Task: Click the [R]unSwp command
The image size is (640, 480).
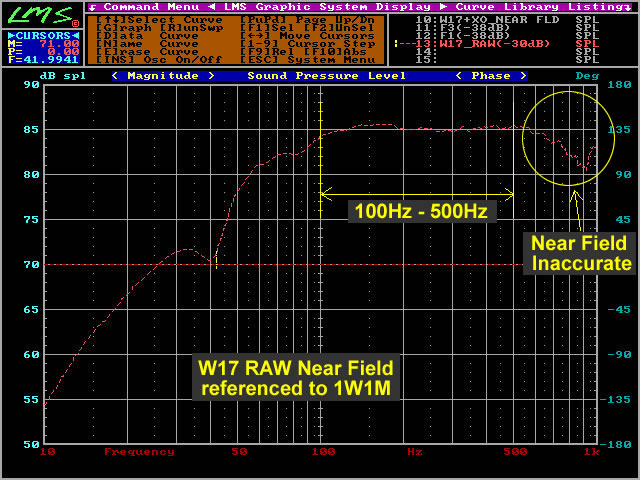Action: point(191,28)
